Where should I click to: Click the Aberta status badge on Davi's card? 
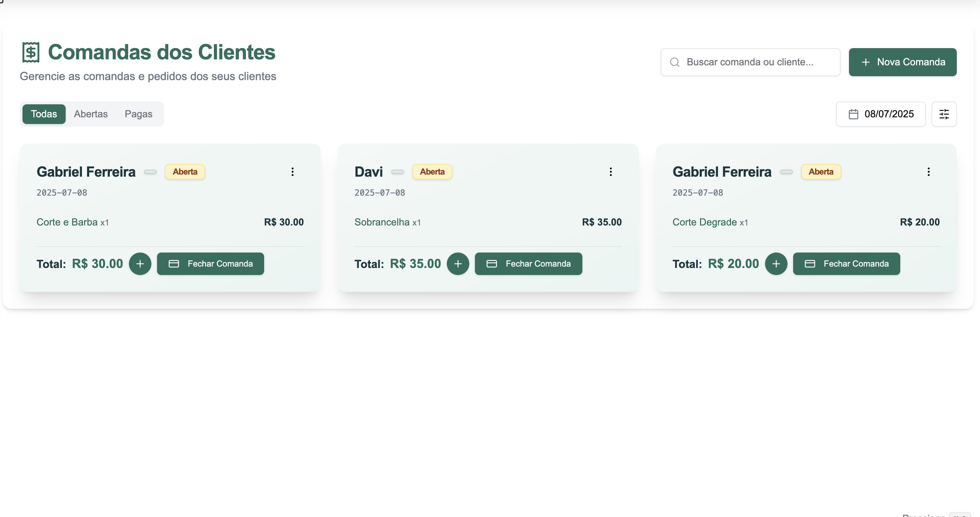click(432, 172)
